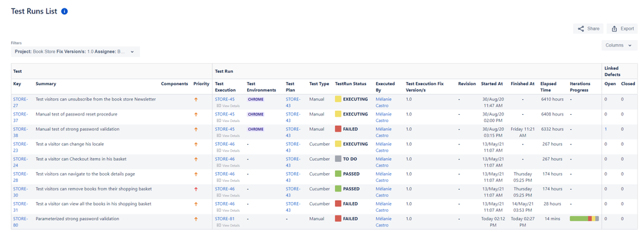The width and height of the screenshot is (644, 233).
Task: Open View Details under STORE-81 execution
Action: 228,225
